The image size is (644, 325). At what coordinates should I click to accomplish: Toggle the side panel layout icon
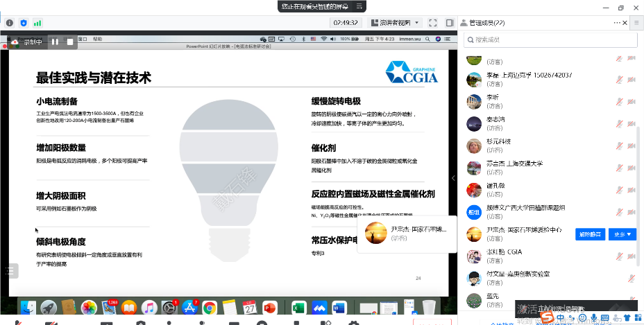(450, 23)
